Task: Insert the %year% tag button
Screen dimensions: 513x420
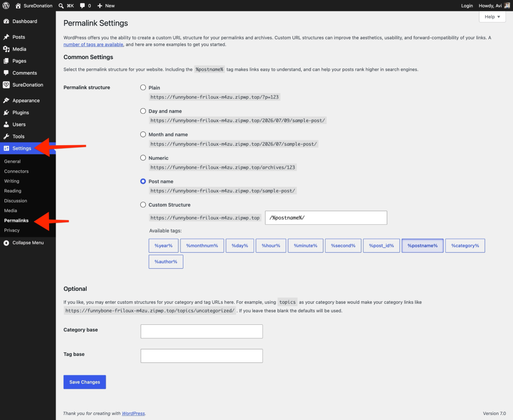Action: pyautogui.click(x=164, y=246)
